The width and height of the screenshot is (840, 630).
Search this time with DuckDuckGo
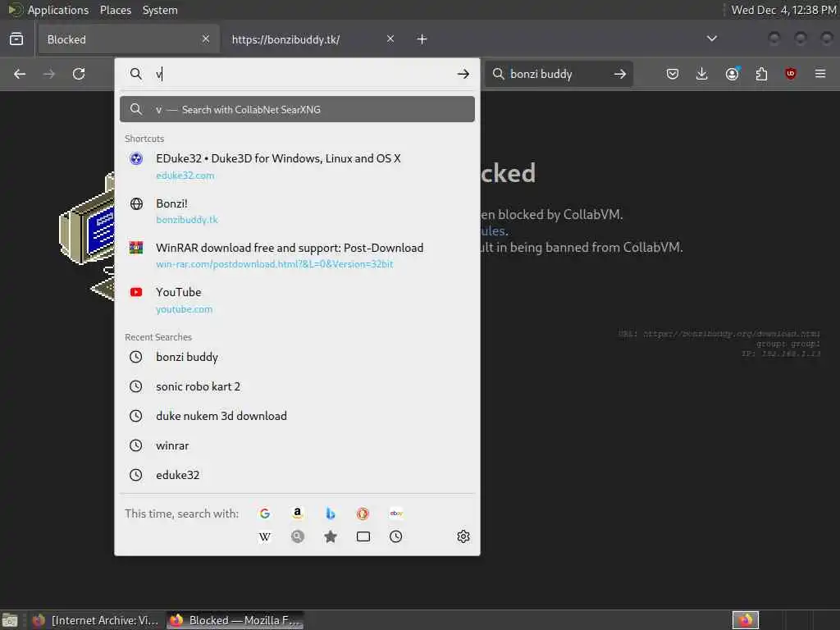363,514
